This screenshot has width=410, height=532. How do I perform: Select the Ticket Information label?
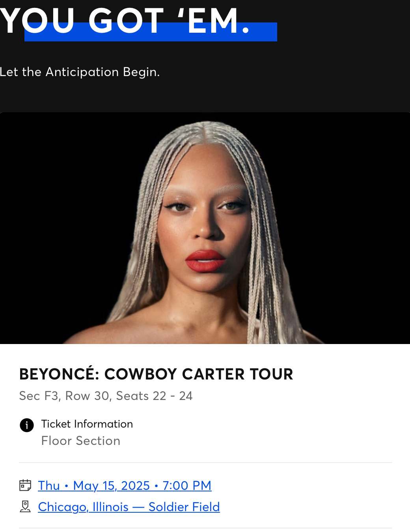pyautogui.click(x=87, y=424)
